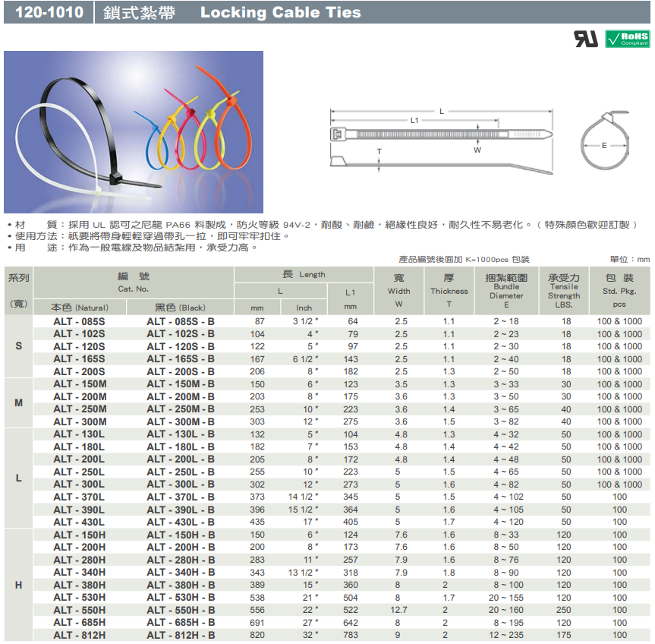Click the 12.7 width value for ALT - 550H

coord(399,610)
